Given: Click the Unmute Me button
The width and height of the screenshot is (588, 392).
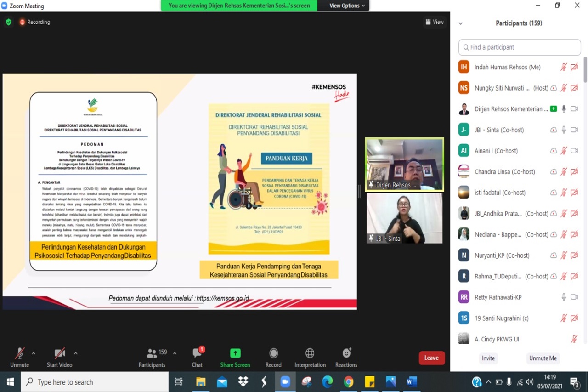Looking at the screenshot, I should tap(543, 358).
